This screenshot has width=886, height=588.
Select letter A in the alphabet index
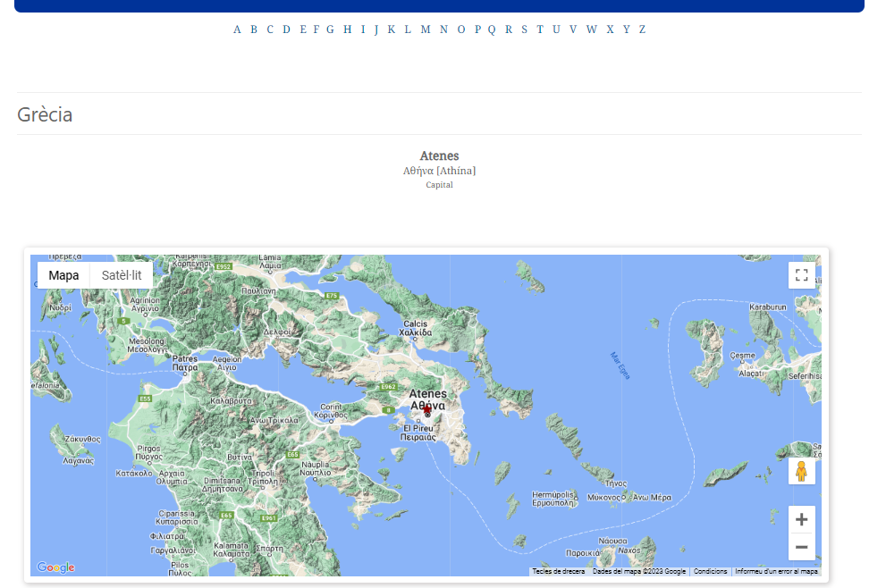pyautogui.click(x=236, y=29)
